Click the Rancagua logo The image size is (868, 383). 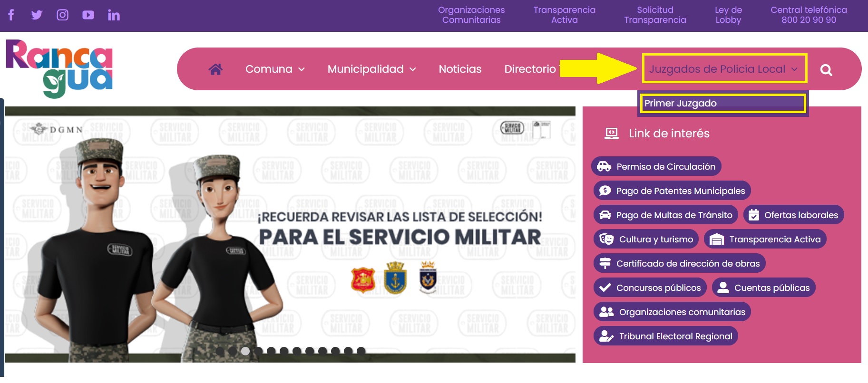59,68
